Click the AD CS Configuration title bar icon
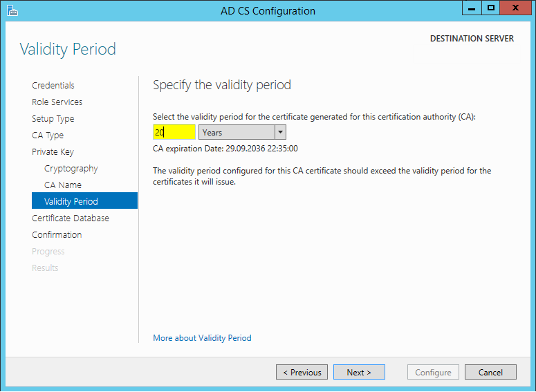536x392 pixels. 12,10
